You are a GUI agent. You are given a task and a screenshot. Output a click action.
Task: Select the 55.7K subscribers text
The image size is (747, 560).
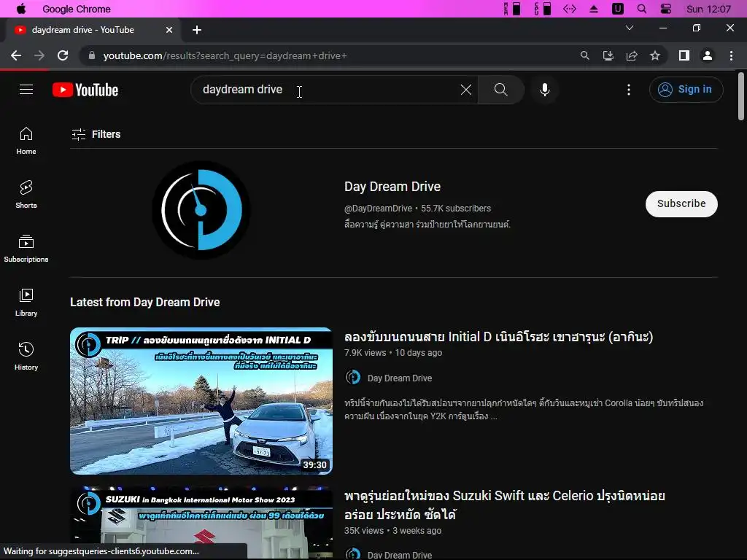tap(455, 208)
